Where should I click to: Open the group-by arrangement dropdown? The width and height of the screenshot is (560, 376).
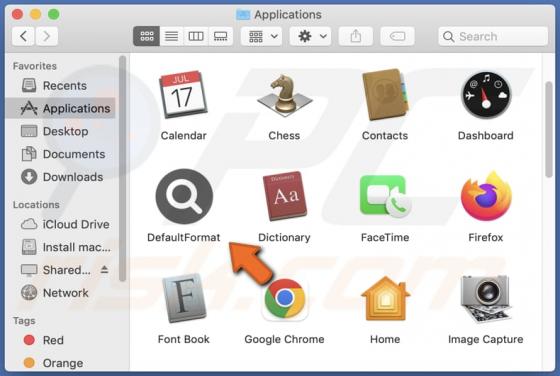click(262, 36)
